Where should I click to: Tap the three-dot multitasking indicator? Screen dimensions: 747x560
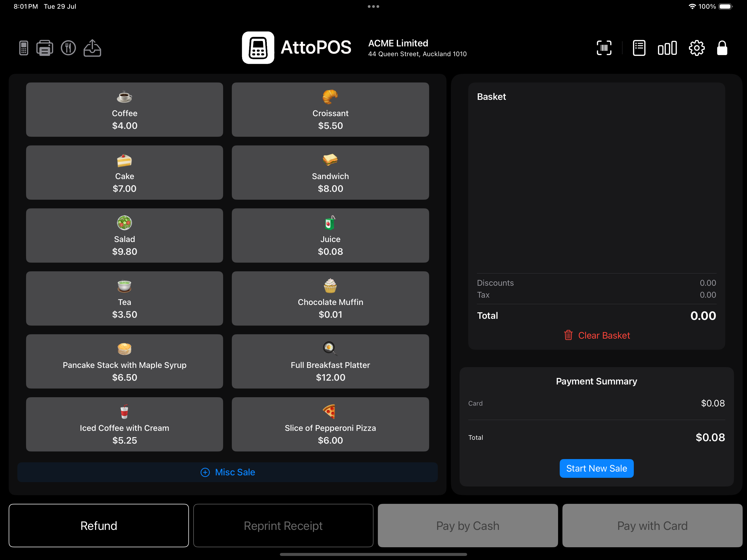pos(373,7)
